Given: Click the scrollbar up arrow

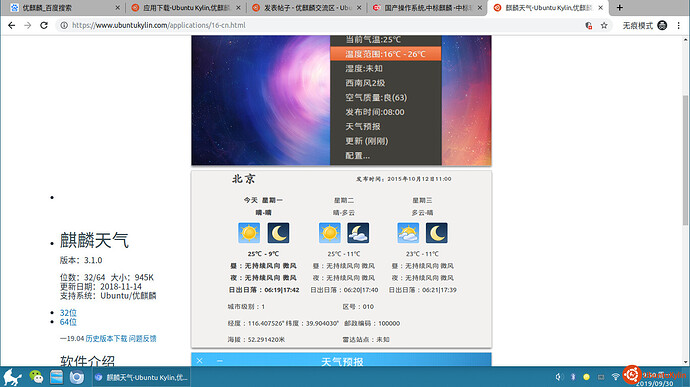Looking at the screenshot, I should click(x=685, y=40).
